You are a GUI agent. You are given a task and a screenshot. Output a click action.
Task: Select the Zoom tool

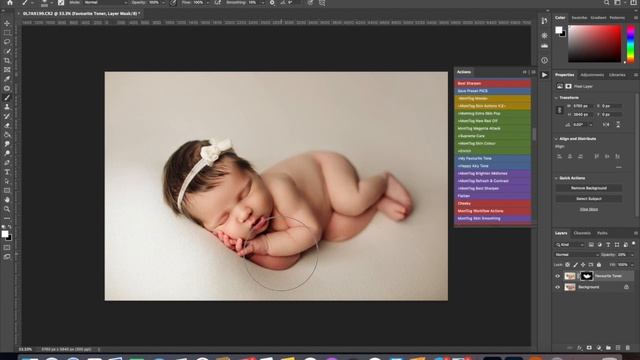pyautogui.click(x=7, y=209)
